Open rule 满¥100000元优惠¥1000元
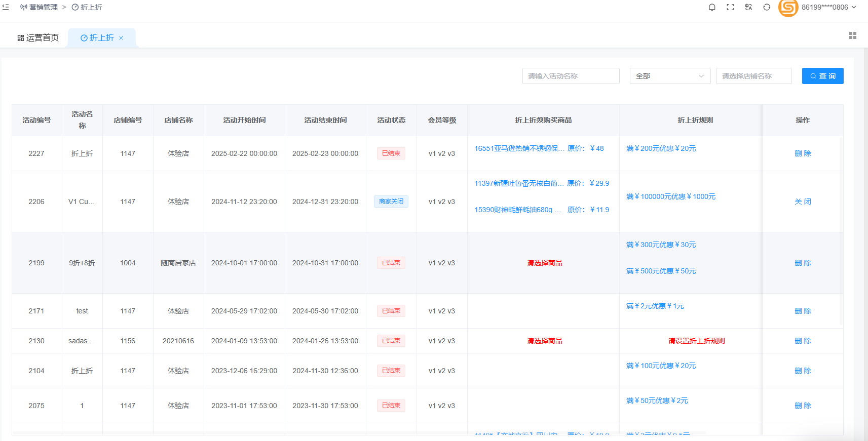The width and height of the screenshot is (868, 441). point(671,196)
